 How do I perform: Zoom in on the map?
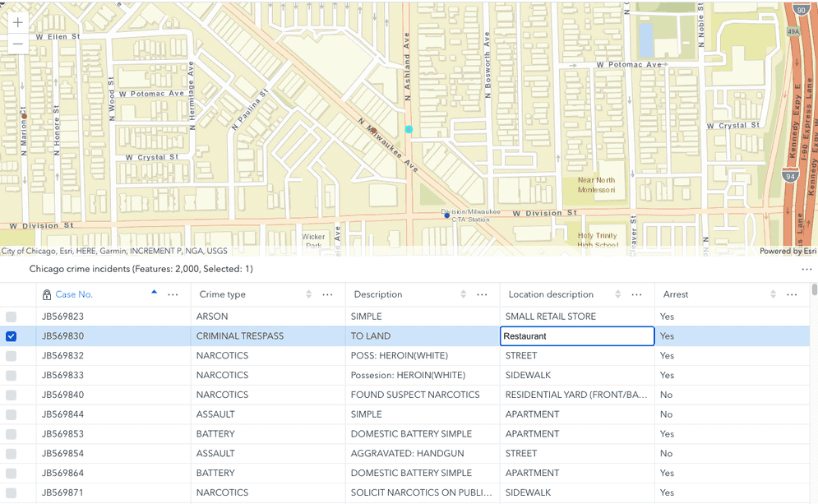[x=17, y=23]
